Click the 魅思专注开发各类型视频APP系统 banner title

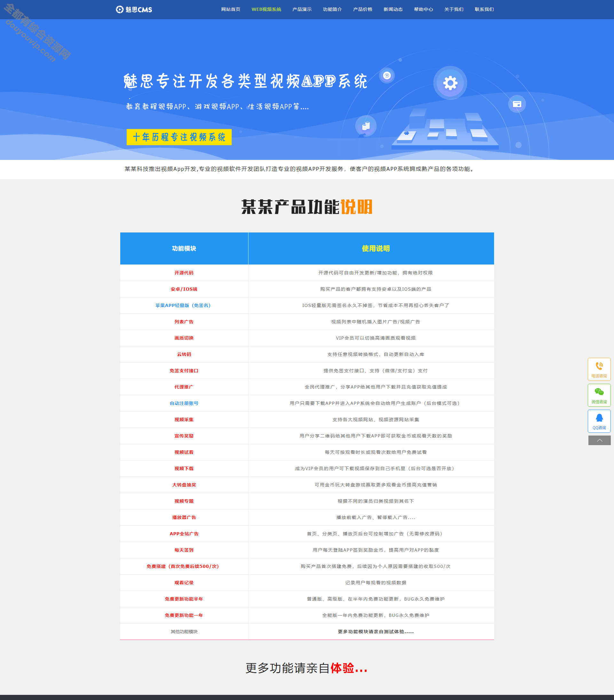coord(245,81)
